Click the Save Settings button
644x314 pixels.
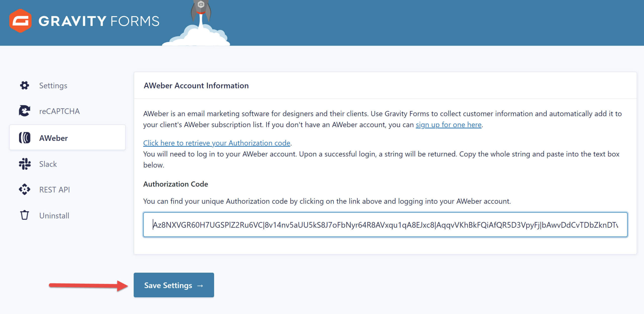pyautogui.click(x=174, y=285)
